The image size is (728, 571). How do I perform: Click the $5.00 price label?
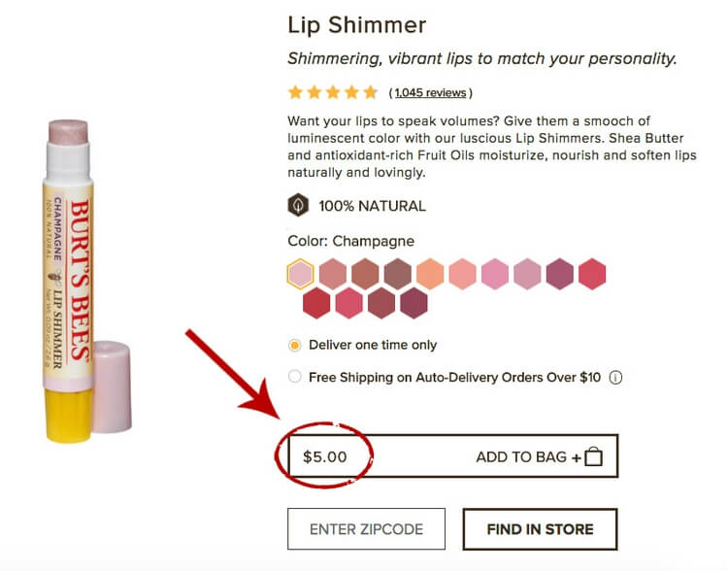[325, 456]
